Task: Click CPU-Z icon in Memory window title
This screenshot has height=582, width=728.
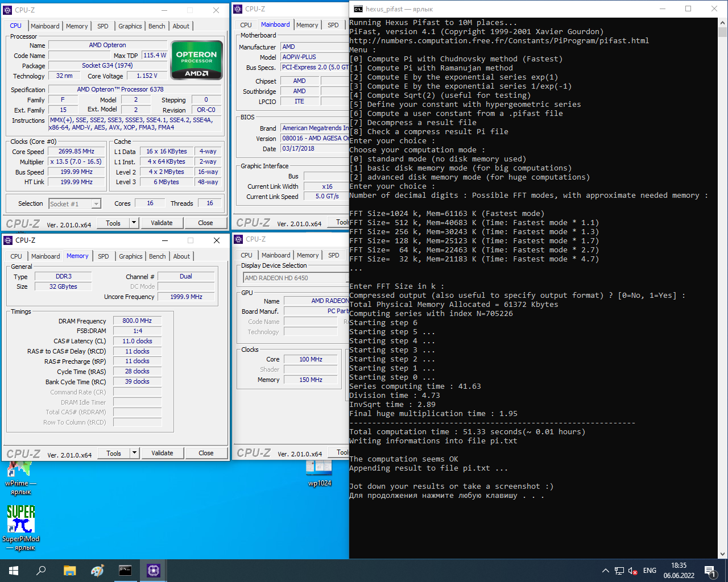Action: 9,240
